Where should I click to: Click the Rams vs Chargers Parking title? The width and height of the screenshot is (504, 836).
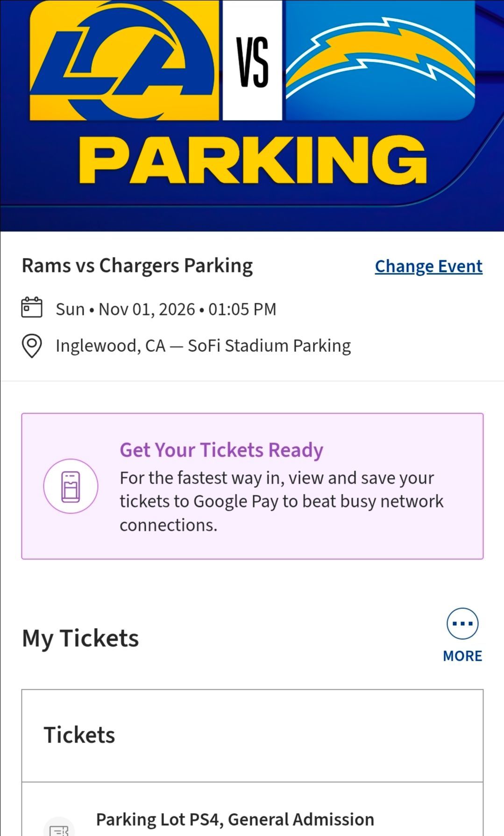tap(137, 266)
